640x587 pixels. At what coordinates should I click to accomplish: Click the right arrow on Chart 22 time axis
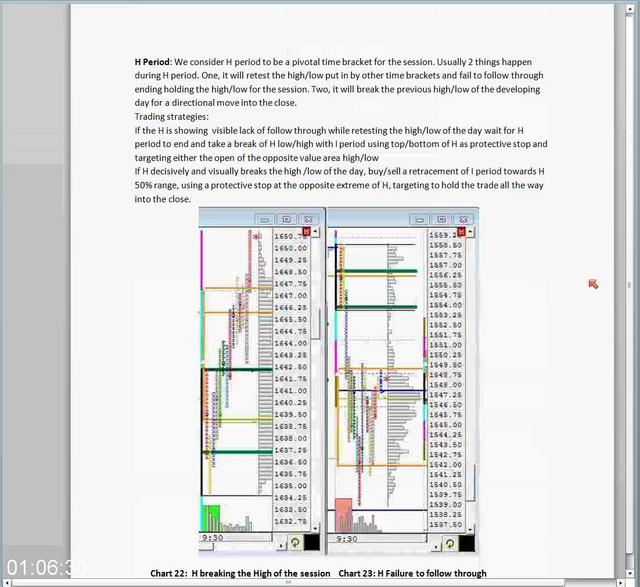(x=281, y=546)
